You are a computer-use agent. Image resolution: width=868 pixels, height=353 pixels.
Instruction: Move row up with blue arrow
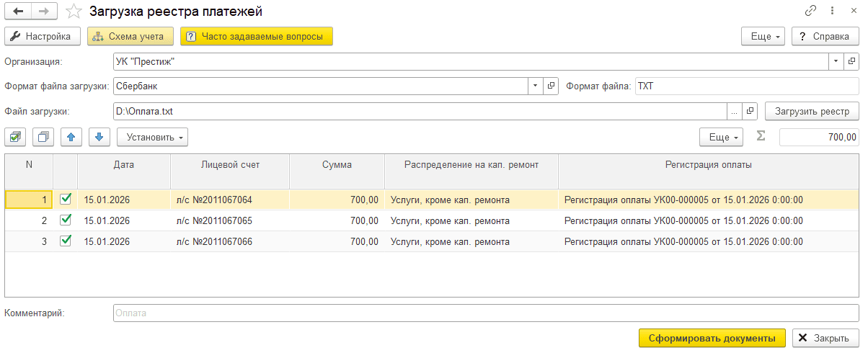[71, 136]
